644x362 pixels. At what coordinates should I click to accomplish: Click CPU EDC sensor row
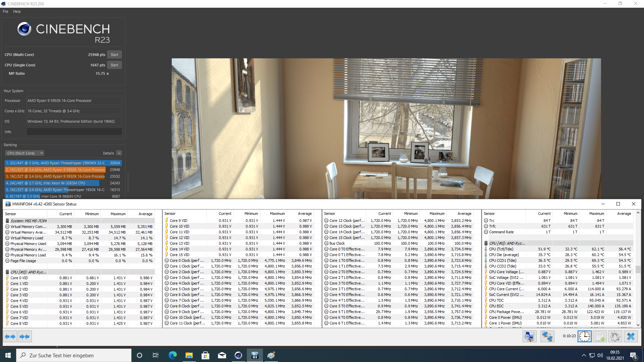coord(558,306)
